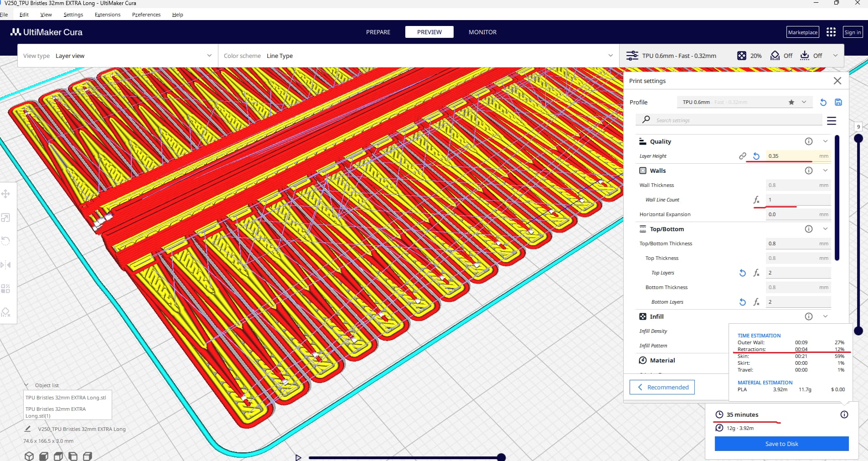Collapse the Quality settings section

pyautogui.click(x=825, y=141)
